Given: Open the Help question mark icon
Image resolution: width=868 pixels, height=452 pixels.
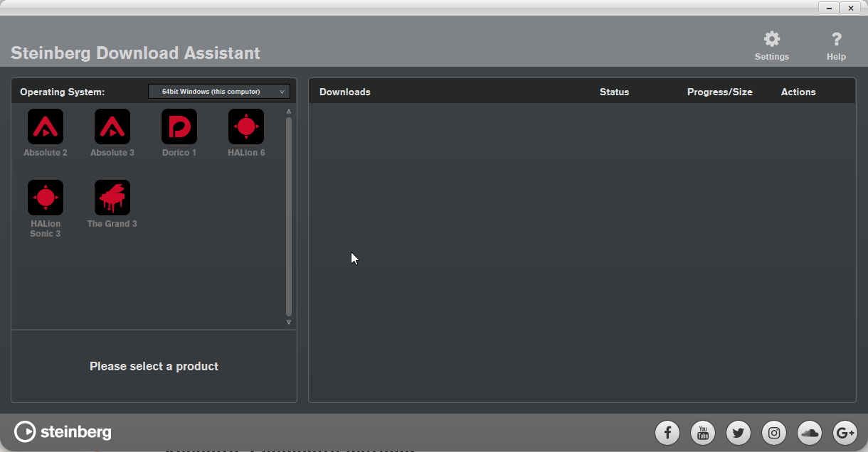Looking at the screenshot, I should point(837,39).
